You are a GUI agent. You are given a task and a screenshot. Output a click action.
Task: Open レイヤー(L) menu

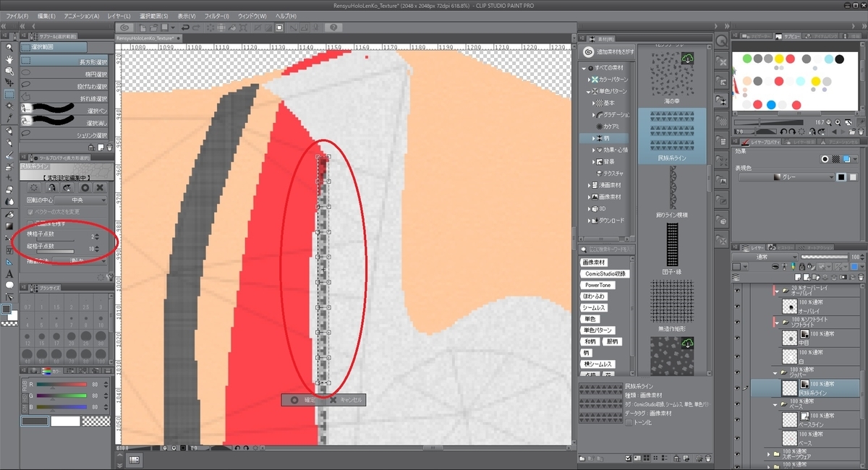(x=119, y=15)
